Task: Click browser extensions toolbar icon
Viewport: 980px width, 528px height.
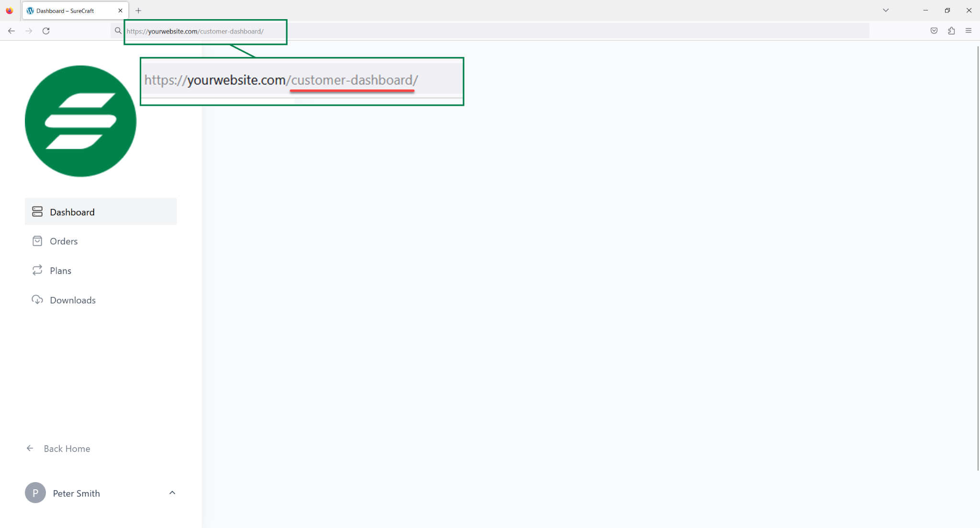Action: pyautogui.click(x=951, y=31)
